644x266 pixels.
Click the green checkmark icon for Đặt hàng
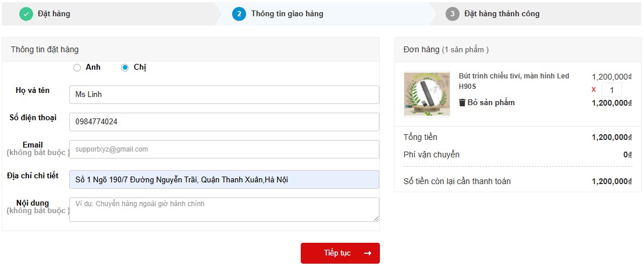tap(26, 14)
